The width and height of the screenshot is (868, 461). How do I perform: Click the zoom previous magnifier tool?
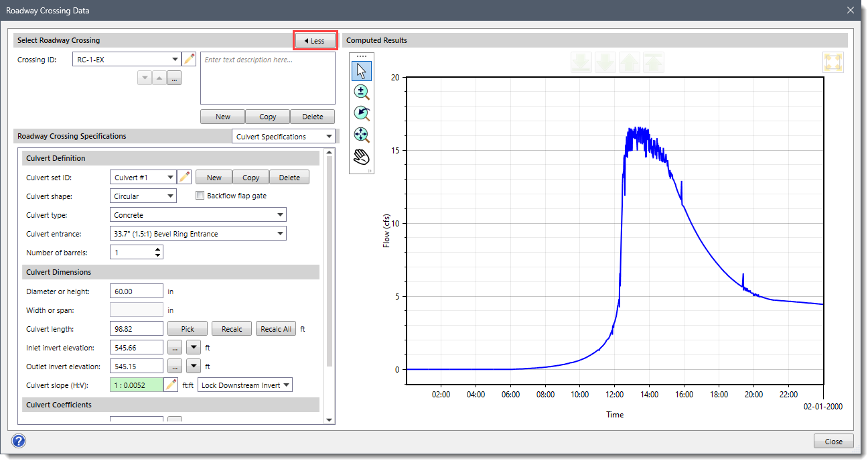point(362,113)
